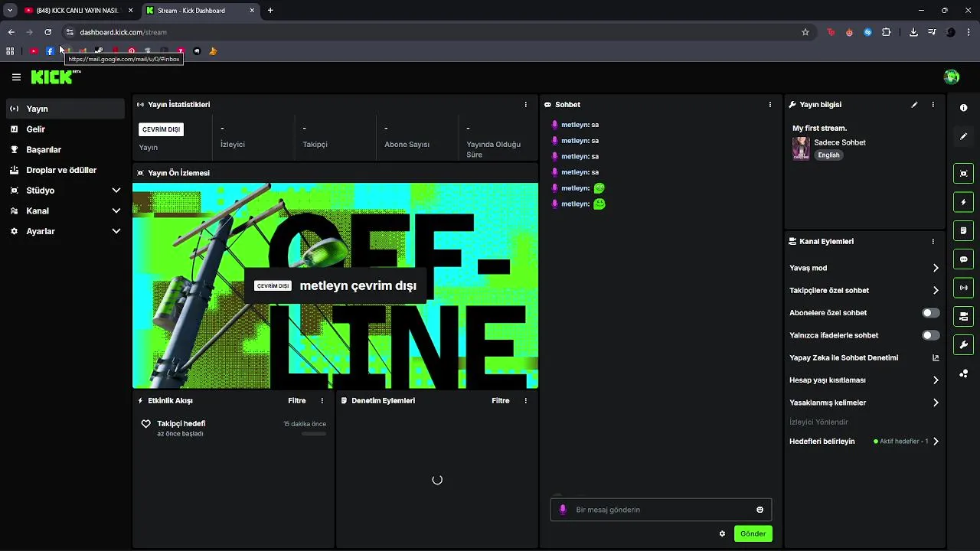
Task: Open browser downloads icon in toolbar
Action: [x=913, y=32]
